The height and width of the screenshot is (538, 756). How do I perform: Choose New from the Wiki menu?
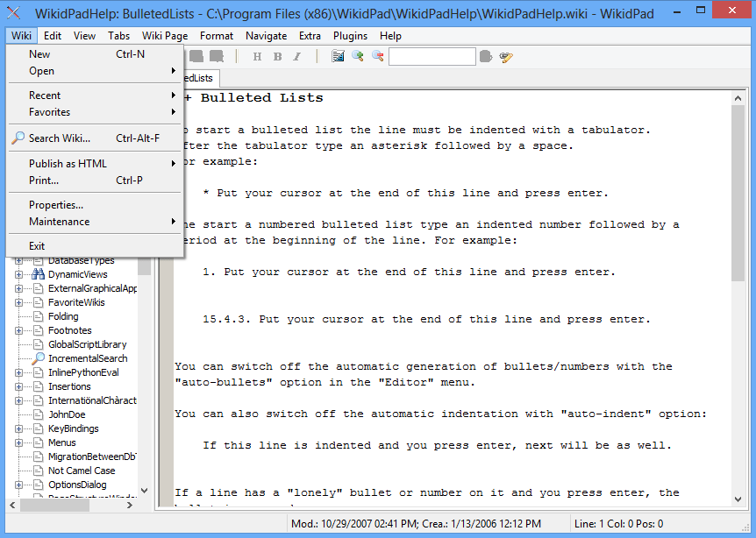click(x=95, y=54)
